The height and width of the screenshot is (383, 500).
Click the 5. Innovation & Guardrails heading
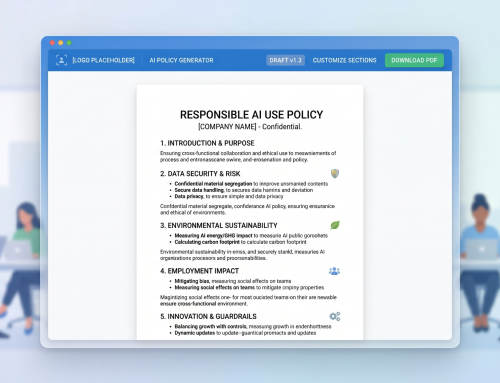[208, 316]
